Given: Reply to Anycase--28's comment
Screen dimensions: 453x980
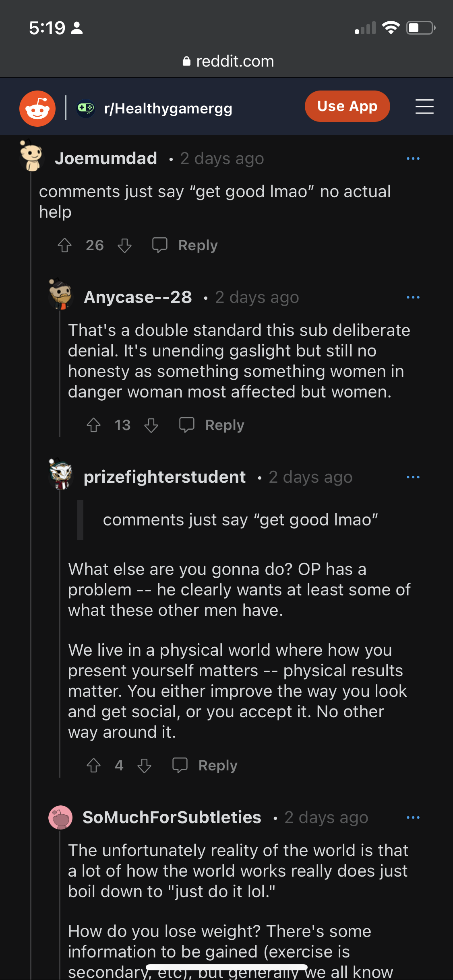Looking at the screenshot, I should click(212, 425).
